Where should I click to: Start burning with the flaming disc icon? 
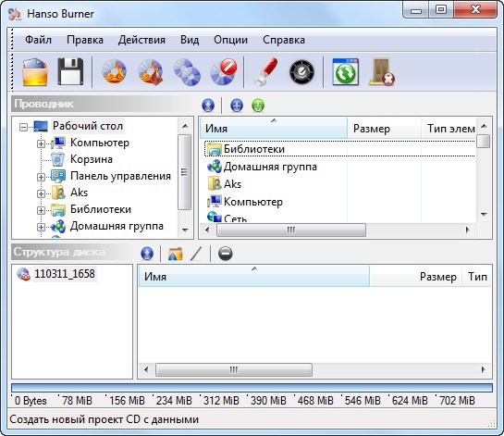[114, 71]
